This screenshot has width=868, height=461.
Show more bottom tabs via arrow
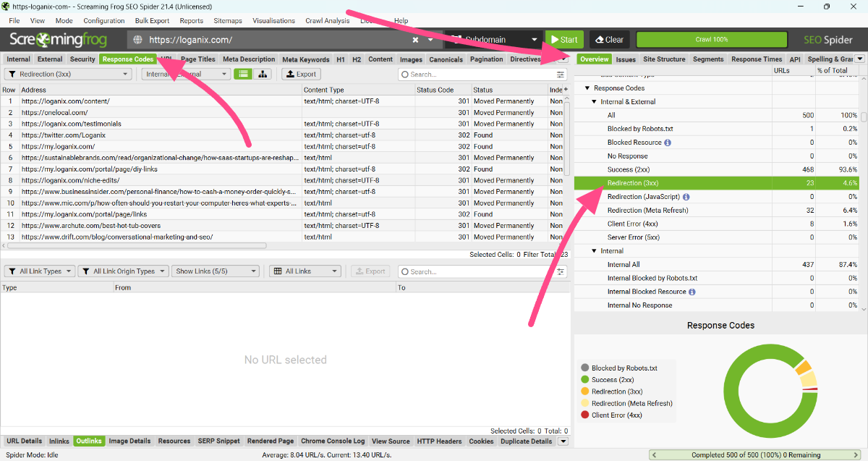coord(563,441)
